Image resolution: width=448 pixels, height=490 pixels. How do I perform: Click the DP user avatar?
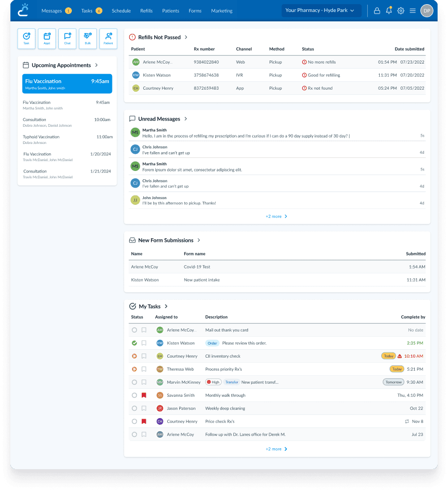427,10
